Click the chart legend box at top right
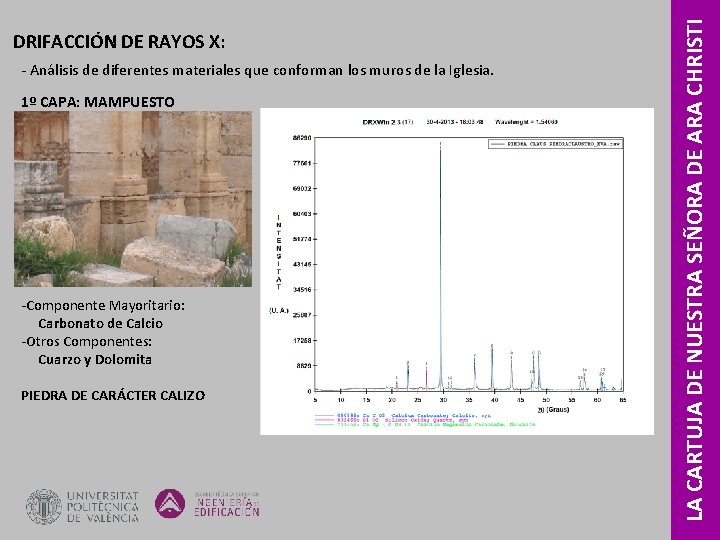Screen dimensions: 720x540 555,144
